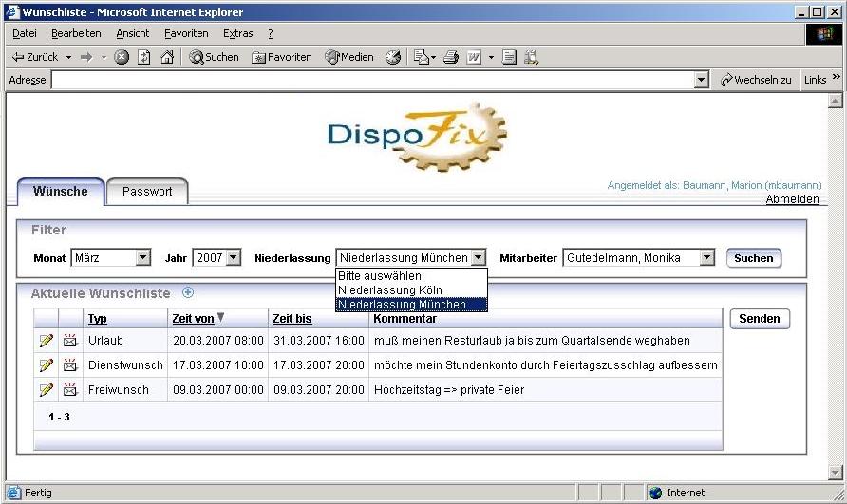The height and width of the screenshot is (504, 847).
Task: Open the dropdown arrow after the Word icon
Action: click(491, 57)
